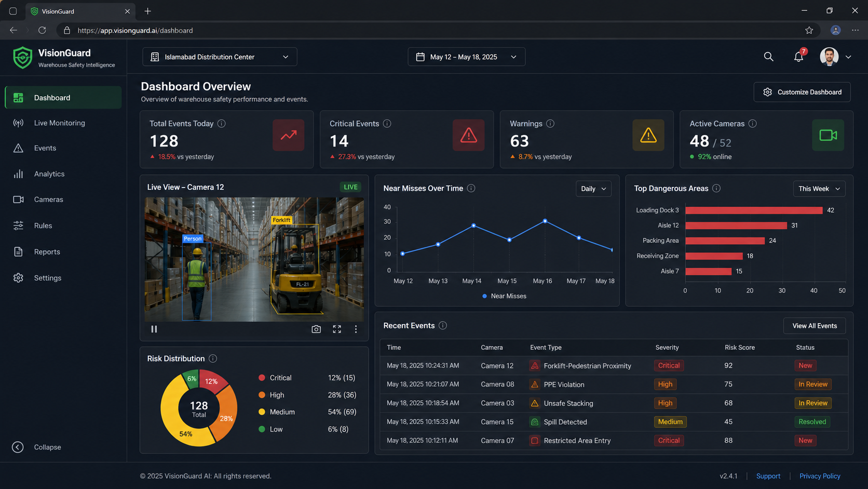
Task: Click the green active cameras video icon
Action: tap(828, 135)
